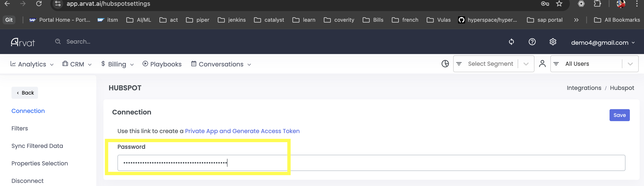Click the browser forward arrow
Screen dimensions: 644x186
[x=23, y=4]
